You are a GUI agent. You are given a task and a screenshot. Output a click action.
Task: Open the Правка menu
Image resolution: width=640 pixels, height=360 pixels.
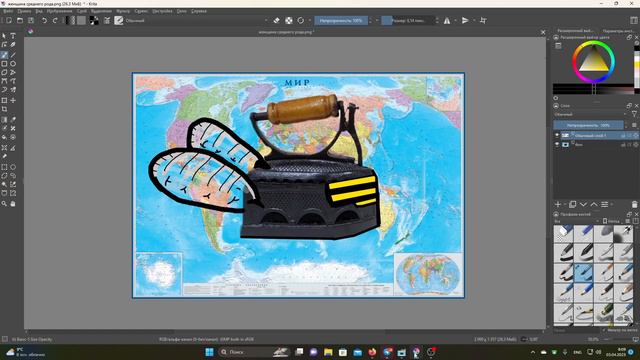coord(24,11)
